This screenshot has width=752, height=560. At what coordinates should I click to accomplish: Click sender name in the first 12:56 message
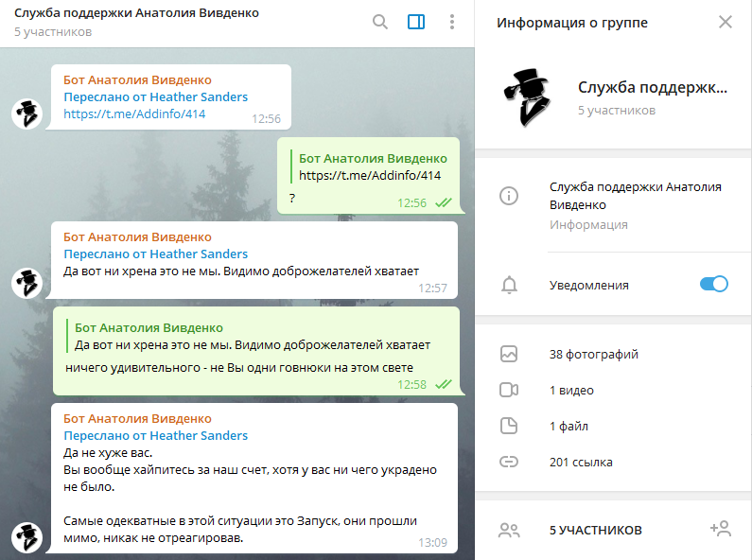pyautogui.click(x=138, y=79)
